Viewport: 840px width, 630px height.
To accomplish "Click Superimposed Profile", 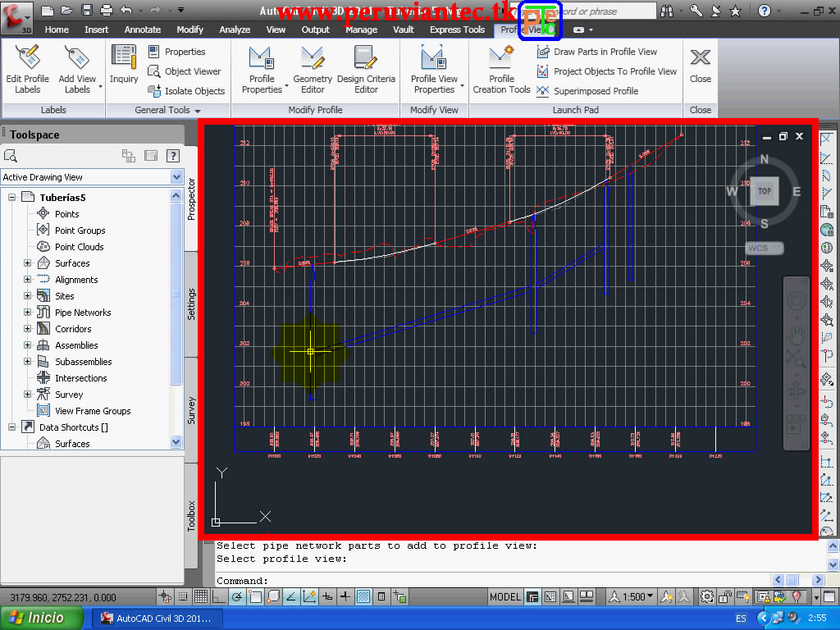I will pyautogui.click(x=587, y=91).
